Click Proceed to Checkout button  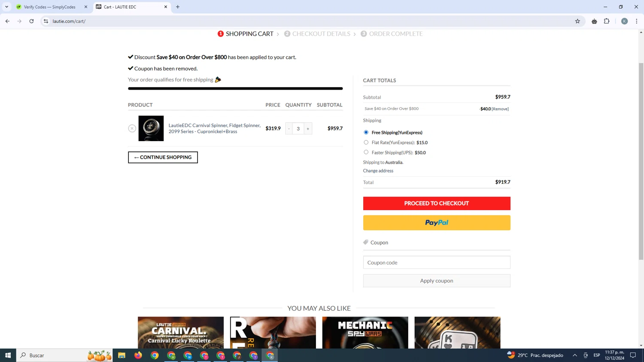coord(437,203)
